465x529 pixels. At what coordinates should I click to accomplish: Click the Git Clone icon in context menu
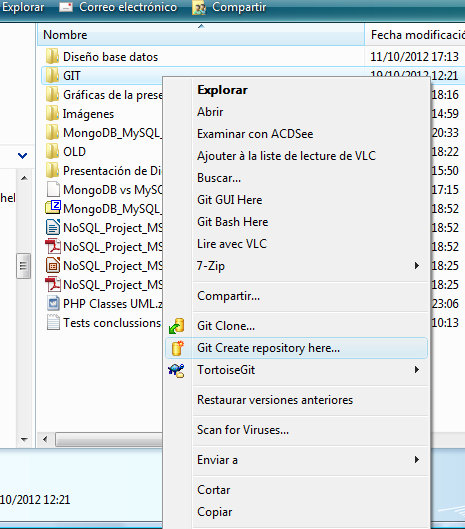click(176, 326)
